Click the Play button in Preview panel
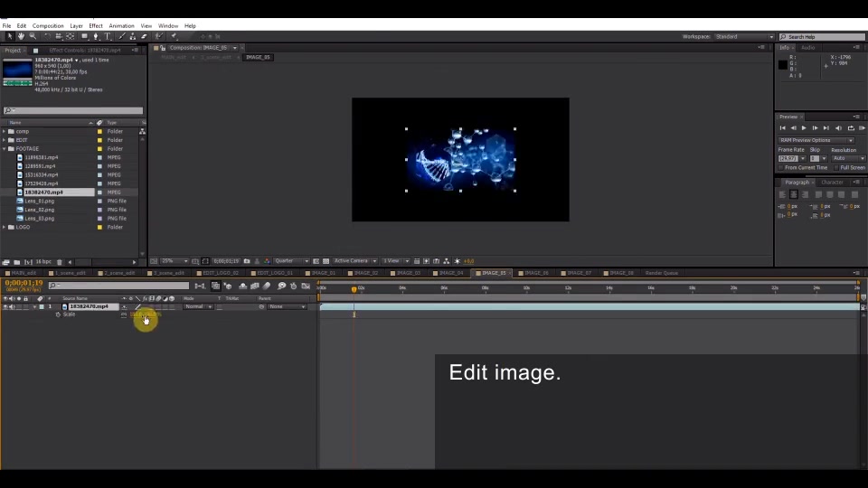Image resolution: width=868 pixels, height=488 pixels. tap(804, 127)
